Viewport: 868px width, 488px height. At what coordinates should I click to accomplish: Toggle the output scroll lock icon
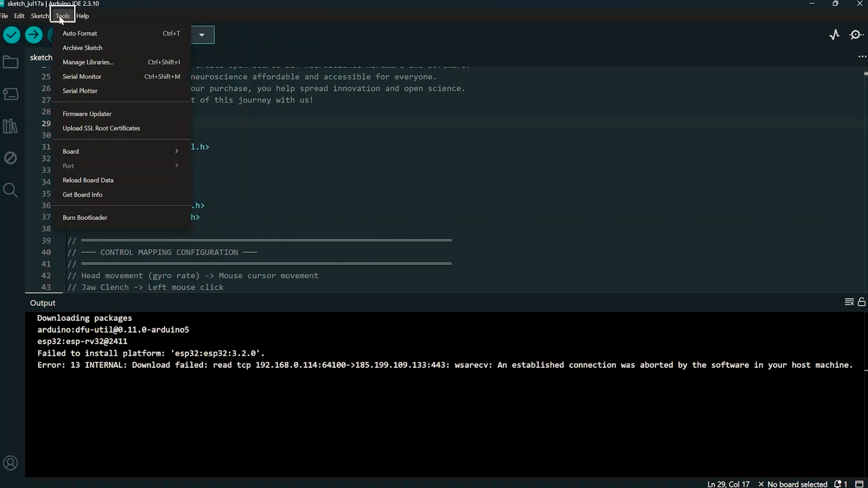point(861,302)
